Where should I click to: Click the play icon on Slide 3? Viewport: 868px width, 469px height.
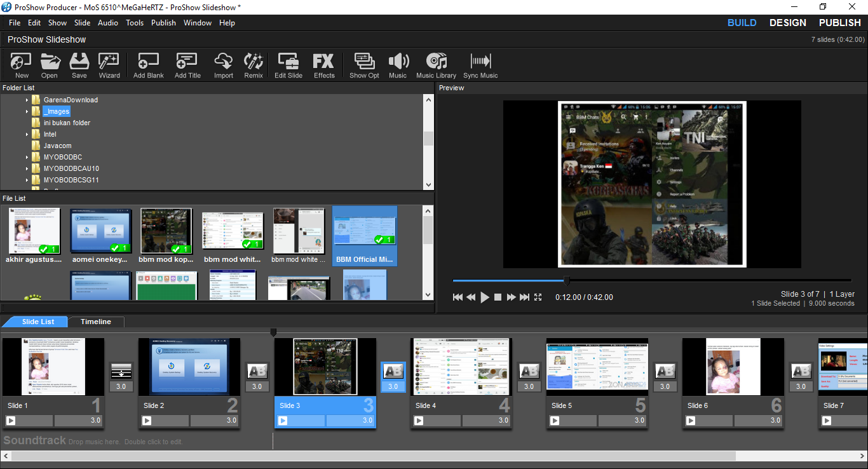(x=283, y=420)
